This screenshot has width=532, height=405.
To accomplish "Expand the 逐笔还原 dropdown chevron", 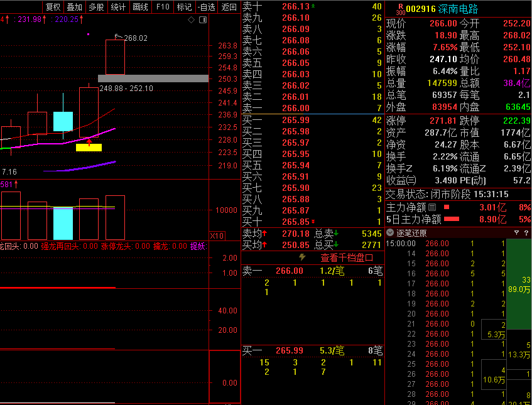I will 390,232.
